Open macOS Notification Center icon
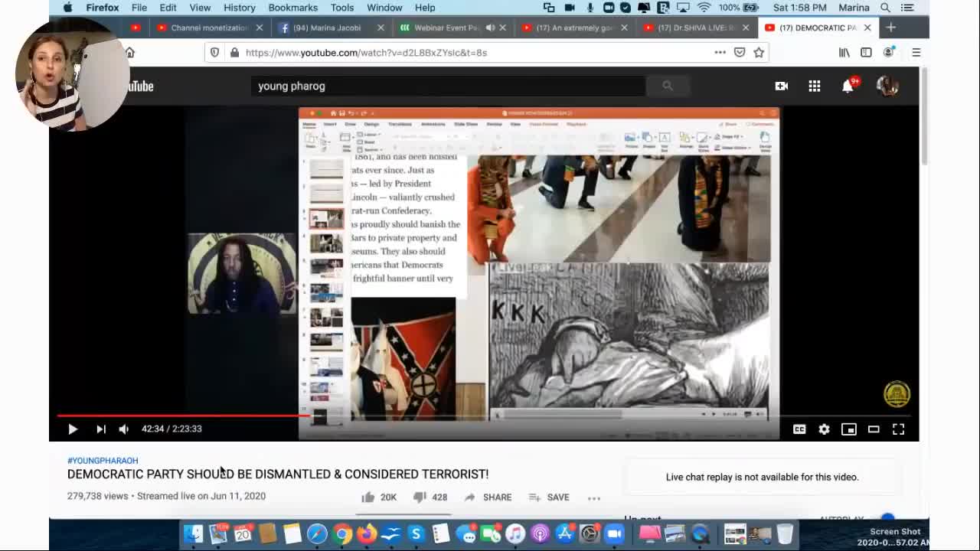The height and width of the screenshot is (551, 980). pos(907,8)
